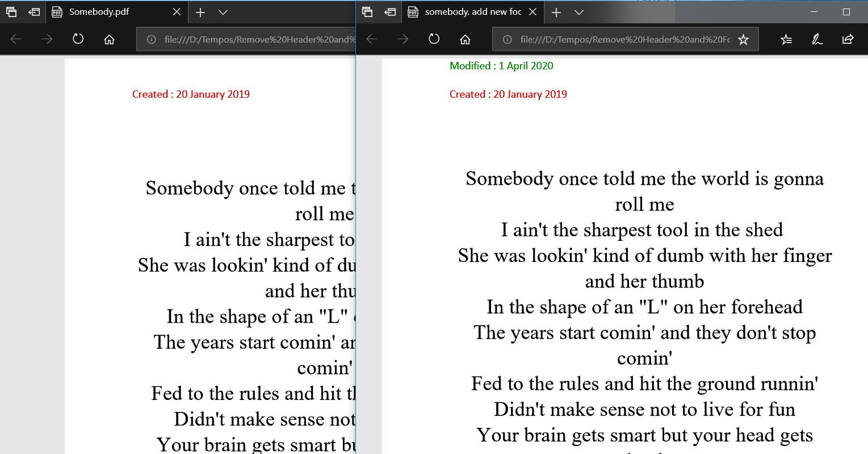
Task: Start a Web Note with the pen icon
Action: tap(816, 39)
